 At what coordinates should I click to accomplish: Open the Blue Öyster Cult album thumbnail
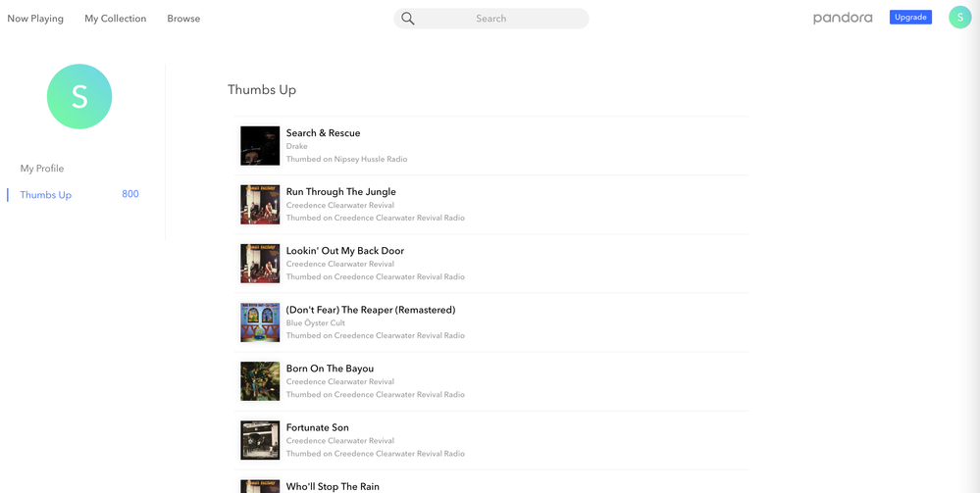(x=260, y=322)
